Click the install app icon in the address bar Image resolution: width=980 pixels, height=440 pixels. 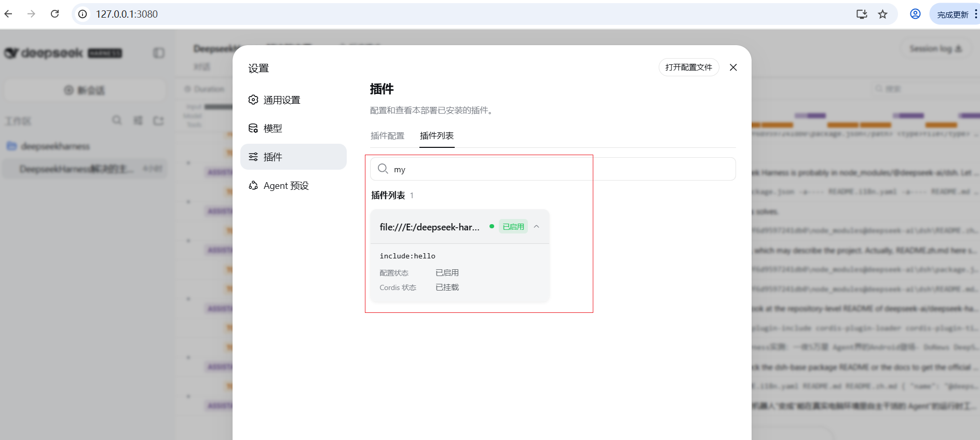click(x=862, y=14)
